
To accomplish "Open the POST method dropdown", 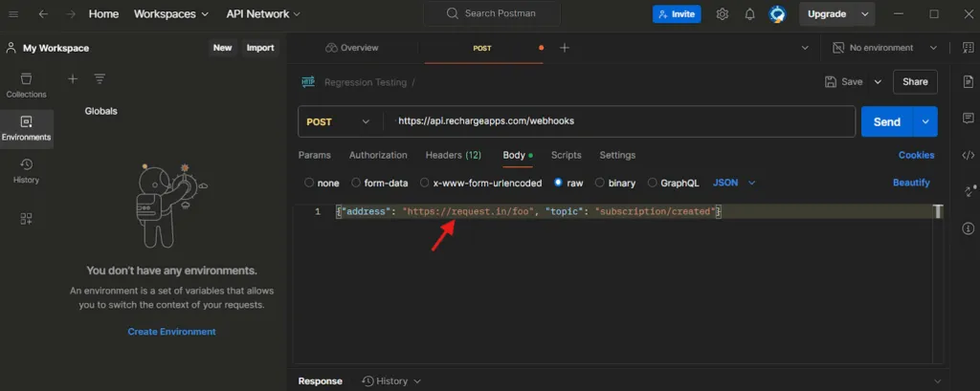I will 339,121.
